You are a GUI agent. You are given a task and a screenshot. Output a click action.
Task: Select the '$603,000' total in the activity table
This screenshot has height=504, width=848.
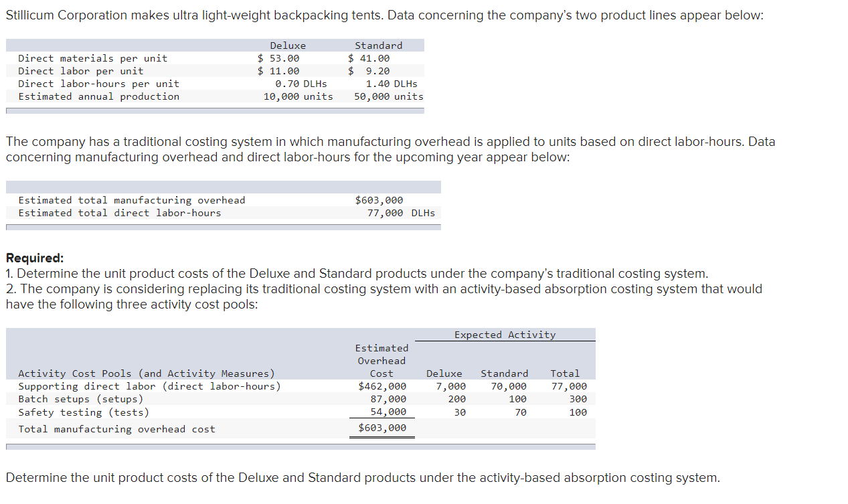[x=382, y=428]
